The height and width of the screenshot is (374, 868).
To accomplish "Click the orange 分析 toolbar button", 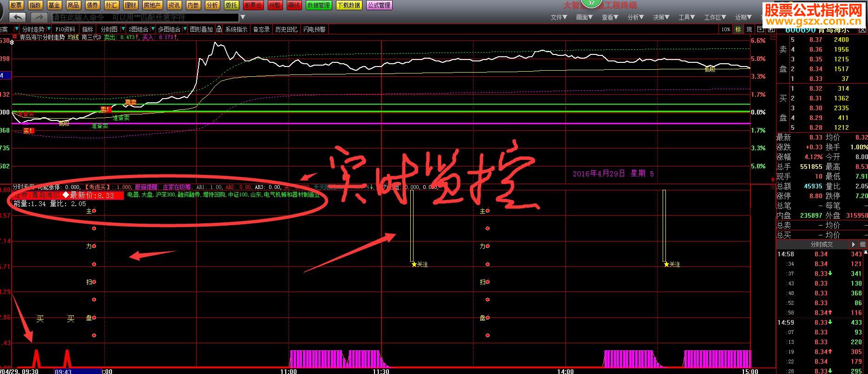I will pyautogui.click(x=212, y=5).
